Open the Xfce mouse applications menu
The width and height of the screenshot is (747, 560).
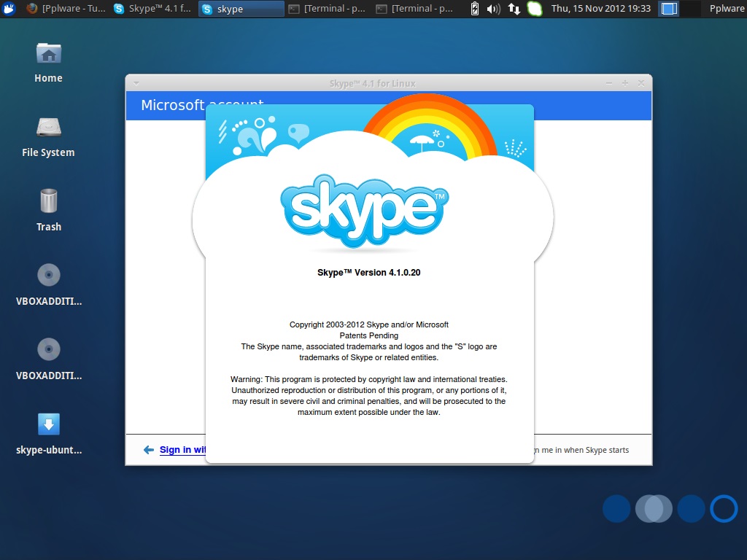click(9, 9)
